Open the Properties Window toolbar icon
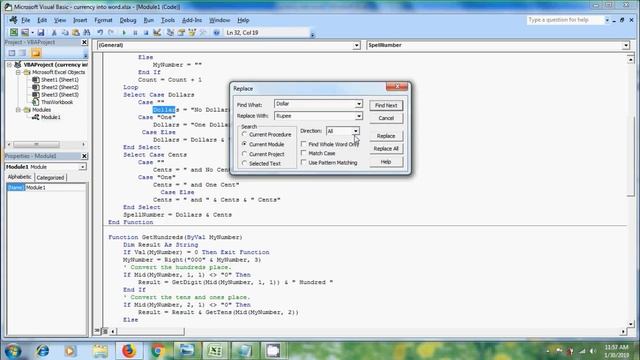 (181, 32)
